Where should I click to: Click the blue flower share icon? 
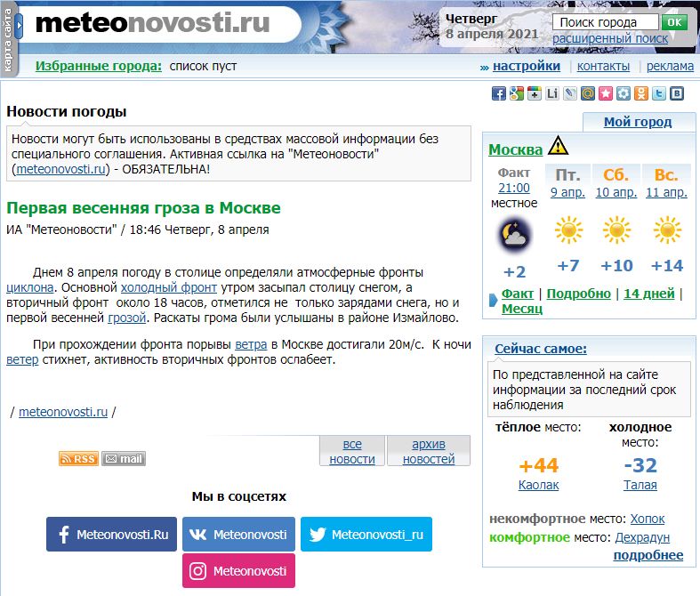point(624,93)
